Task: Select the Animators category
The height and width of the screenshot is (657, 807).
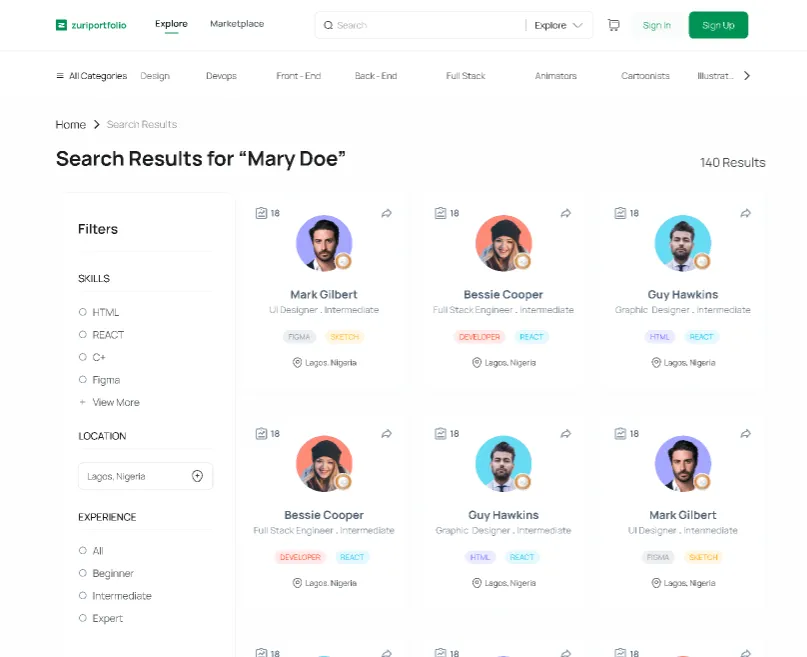Action: pyautogui.click(x=556, y=76)
